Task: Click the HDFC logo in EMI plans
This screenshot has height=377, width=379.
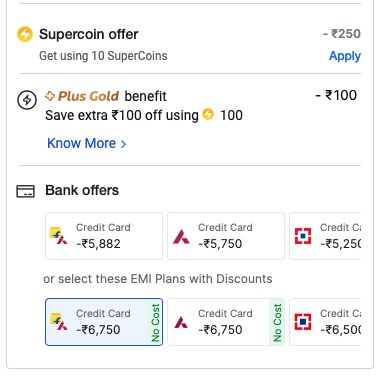Action: [303, 322]
